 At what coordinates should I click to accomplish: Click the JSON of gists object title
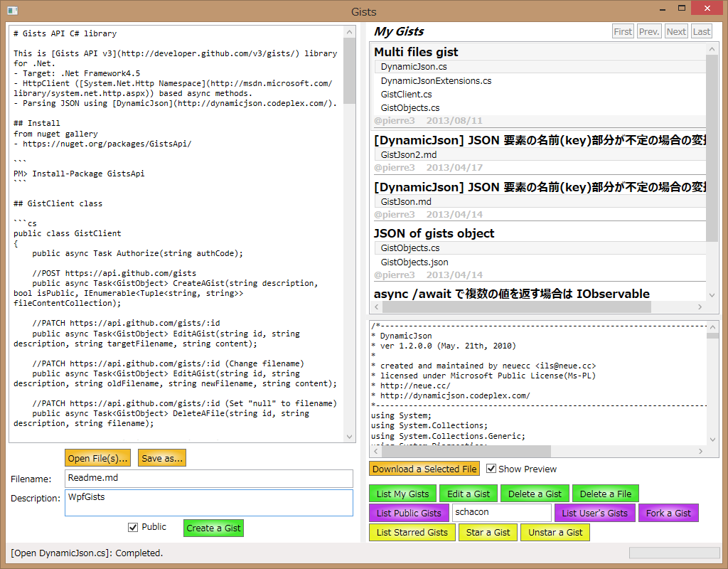click(x=434, y=233)
